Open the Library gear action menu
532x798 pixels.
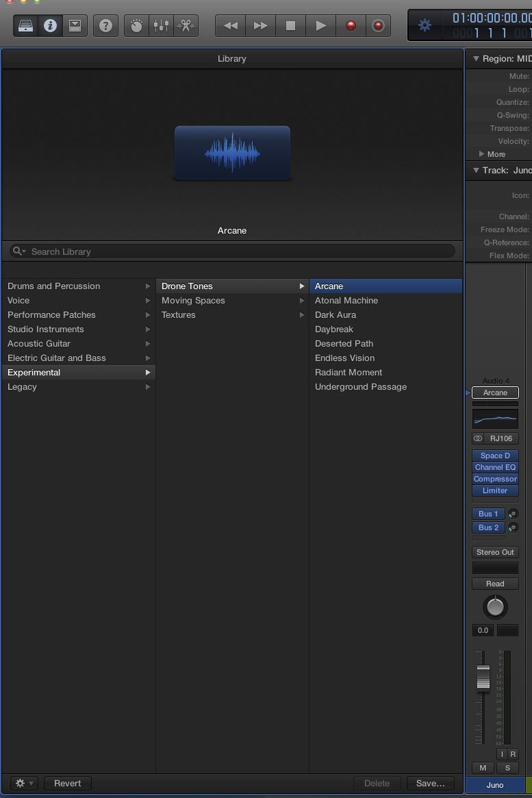[24, 783]
